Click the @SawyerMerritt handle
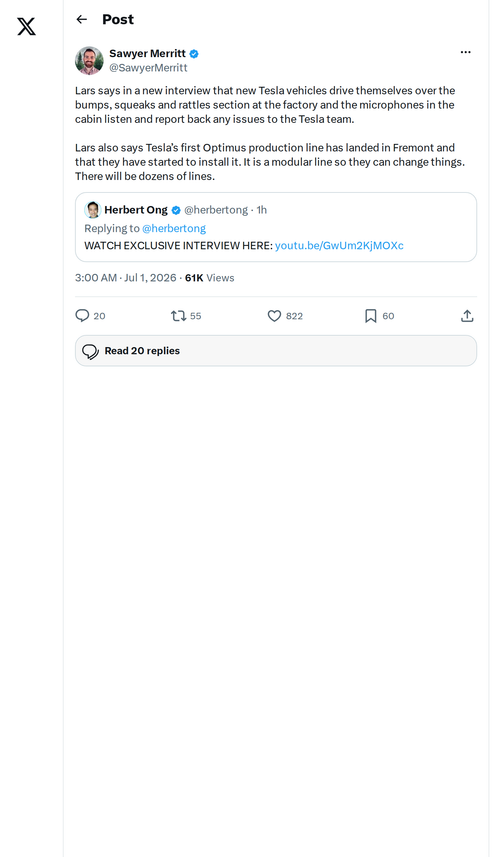Screen dimensions: 500x857 point(149,68)
